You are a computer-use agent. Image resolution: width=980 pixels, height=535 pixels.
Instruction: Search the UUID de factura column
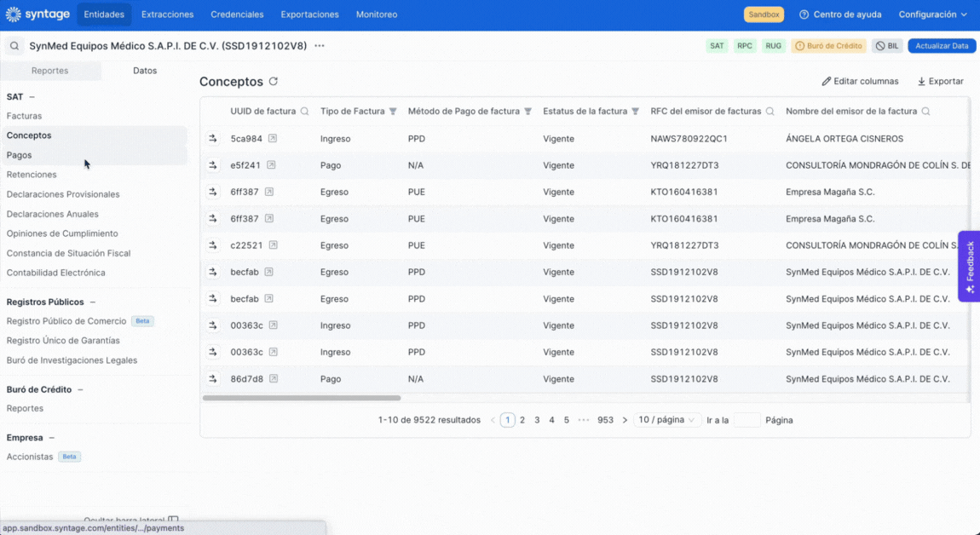point(304,112)
